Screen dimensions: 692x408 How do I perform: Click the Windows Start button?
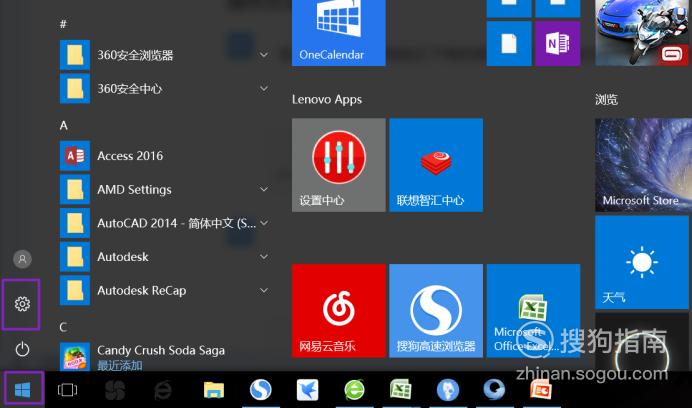click(23, 390)
